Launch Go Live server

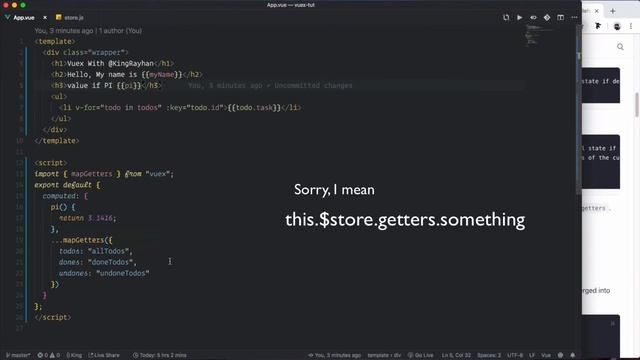pyautogui.click(x=420, y=355)
